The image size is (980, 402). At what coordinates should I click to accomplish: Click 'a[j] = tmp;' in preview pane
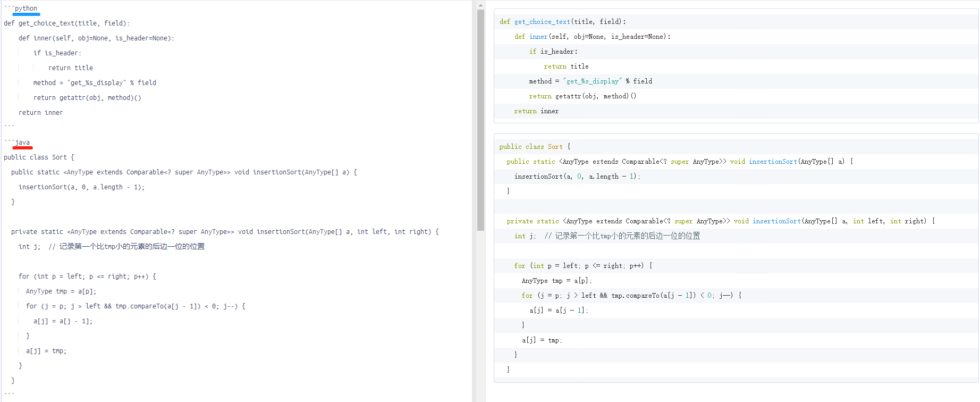542,340
